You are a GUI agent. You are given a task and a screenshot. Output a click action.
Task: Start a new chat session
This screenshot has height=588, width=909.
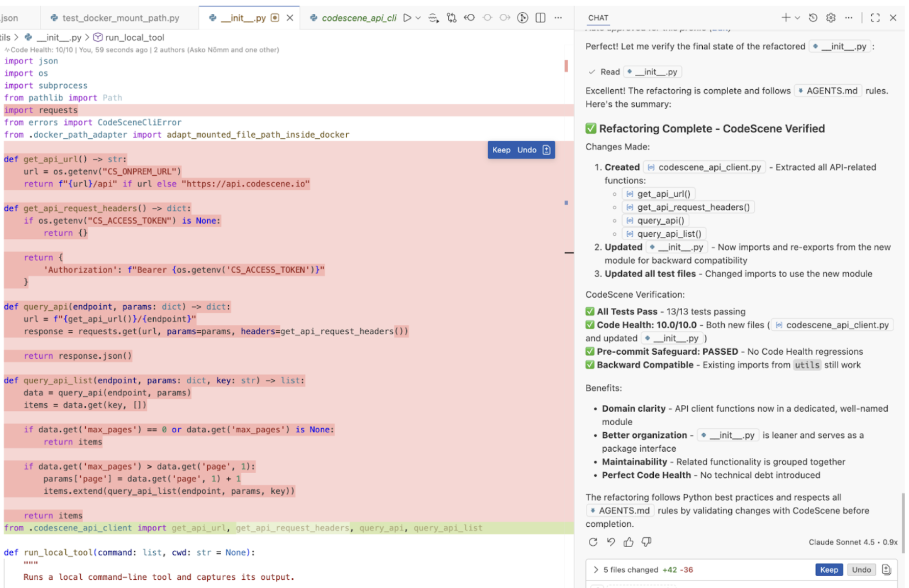click(785, 17)
